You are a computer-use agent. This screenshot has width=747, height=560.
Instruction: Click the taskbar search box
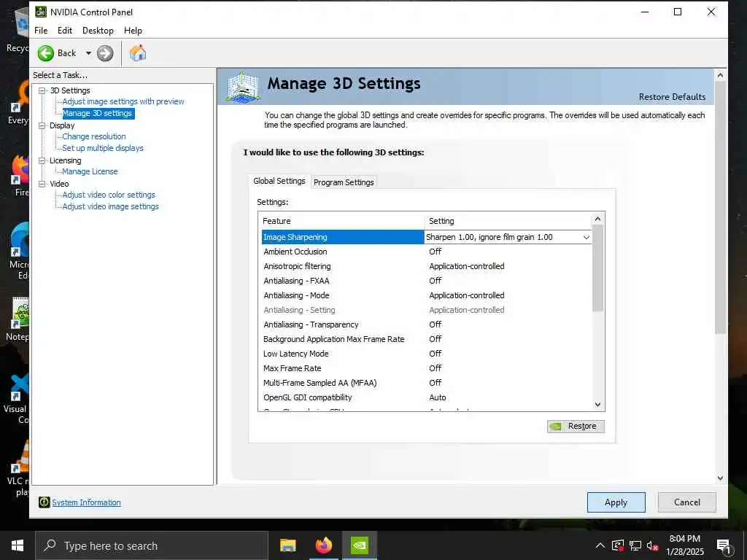[152, 545]
